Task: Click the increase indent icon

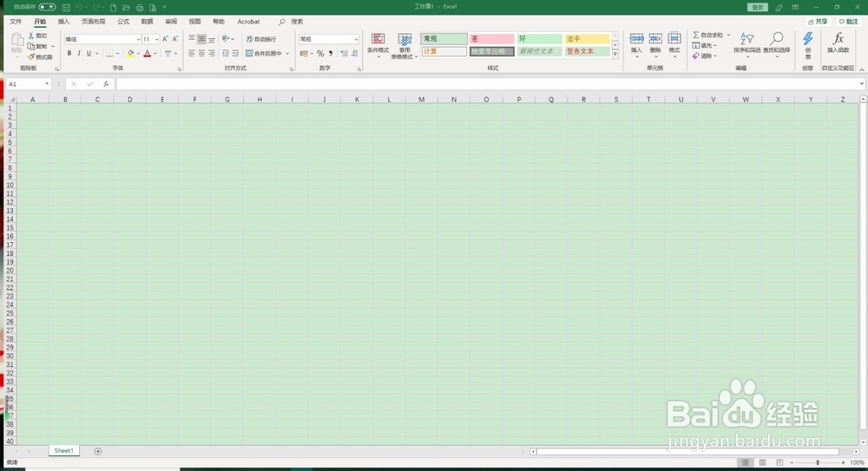Action: click(235, 54)
